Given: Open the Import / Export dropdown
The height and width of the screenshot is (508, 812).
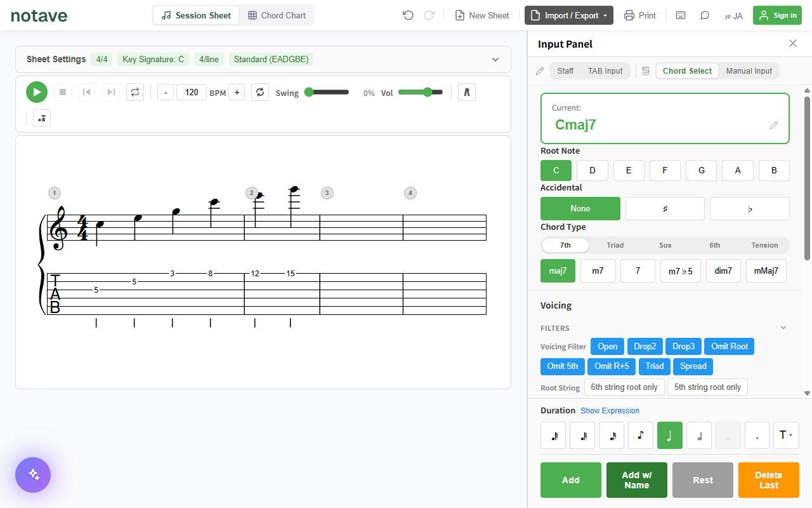Looking at the screenshot, I should pos(569,15).
